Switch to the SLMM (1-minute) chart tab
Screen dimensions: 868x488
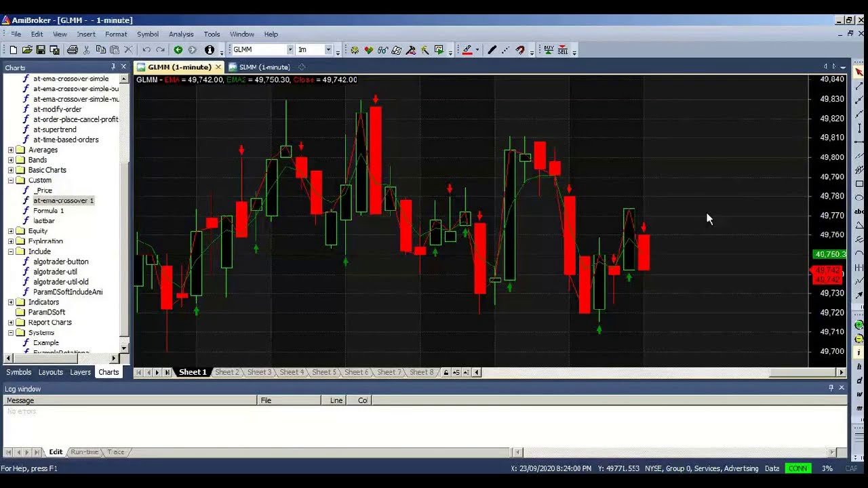(x=260, y=67)
